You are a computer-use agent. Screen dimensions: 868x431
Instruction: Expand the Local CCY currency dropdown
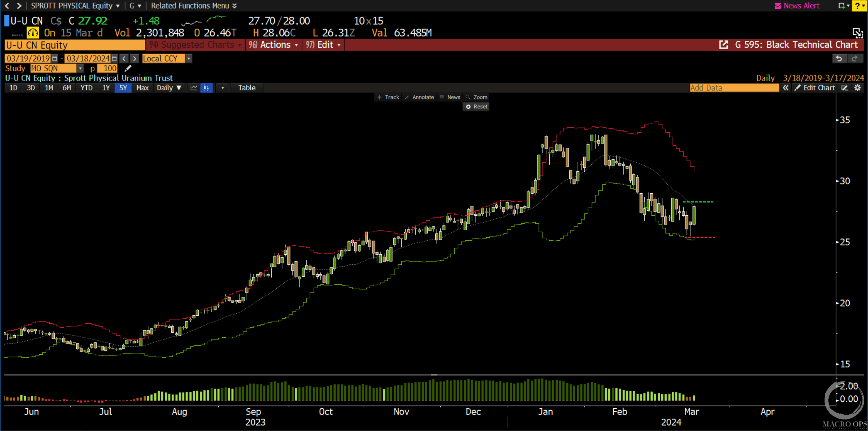pyautogui.click(x=189, y=58)
